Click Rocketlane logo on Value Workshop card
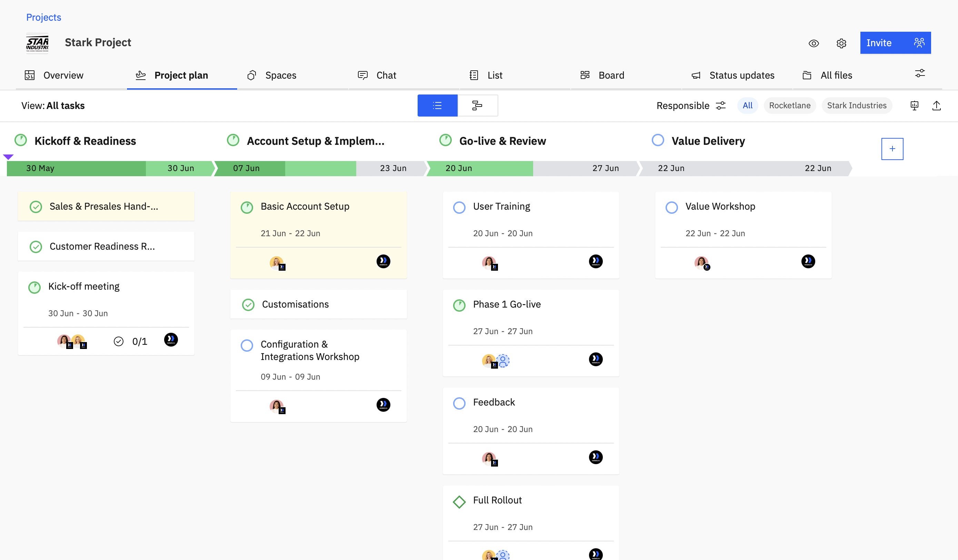This screenshot has width=958, height=560. 808,261
